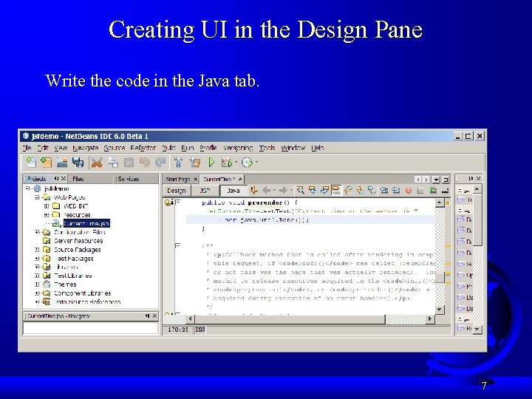The width and height of the screenshot is (532, 399).
Task: Click the Copy toolbar icon
Action: pyautogui.click(x=113, y=163)
